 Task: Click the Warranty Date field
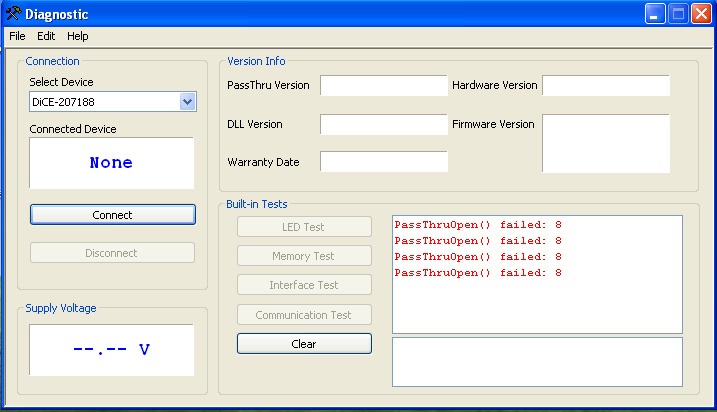(x=384, y=161)
